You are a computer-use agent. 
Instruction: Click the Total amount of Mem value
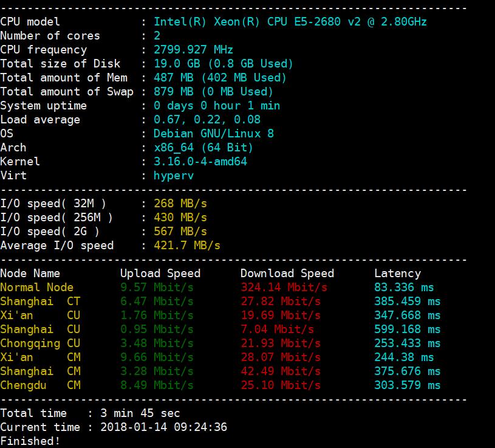(x=220, y=78)
